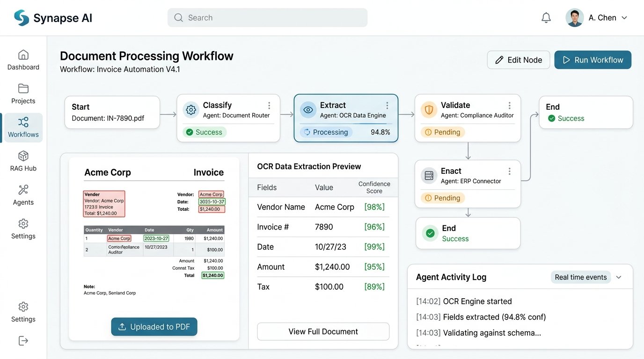This screenshot has width=644, height=359.
Task: Open RAG Hub in sidebar
Action: (x=23, y=161)
